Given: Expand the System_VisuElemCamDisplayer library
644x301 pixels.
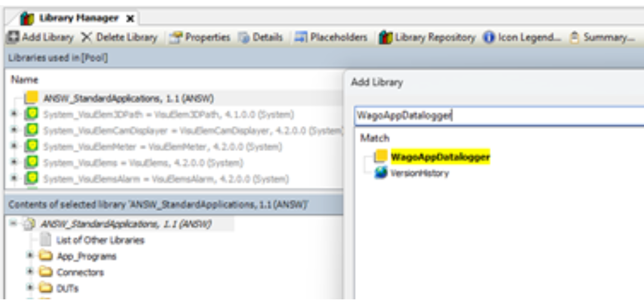Looking at the screenshot, I should click(15, 130).
